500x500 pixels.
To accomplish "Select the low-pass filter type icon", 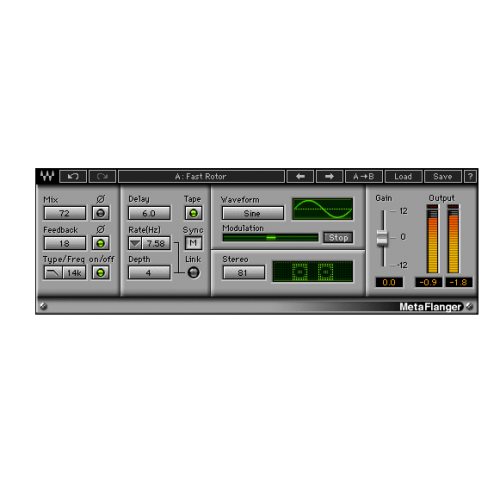I will click(53, 273).
